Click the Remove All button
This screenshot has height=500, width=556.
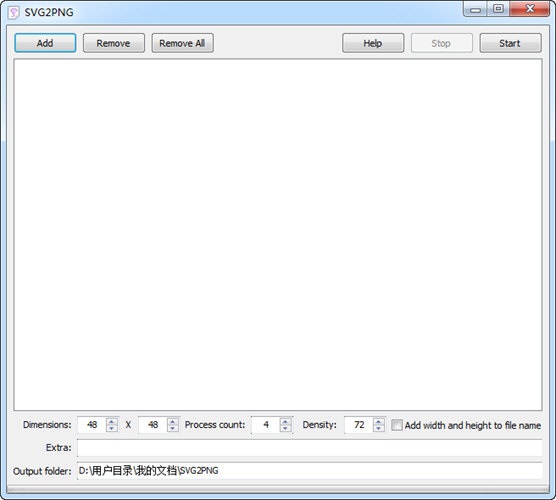pos(182,43)
